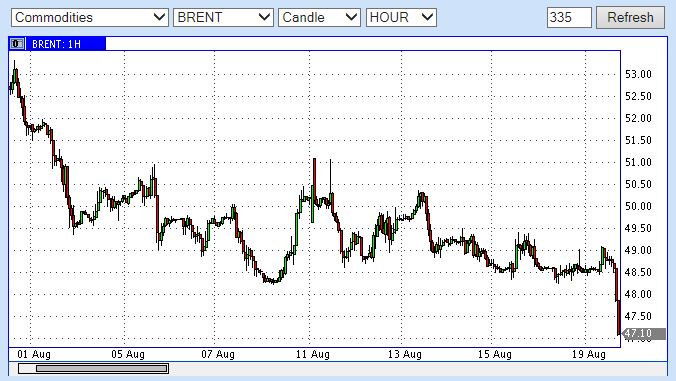This screenshot has height=381, width=676.
Task: Select the BRENT: 1H chart tab
Action: (x=57, y=44)
